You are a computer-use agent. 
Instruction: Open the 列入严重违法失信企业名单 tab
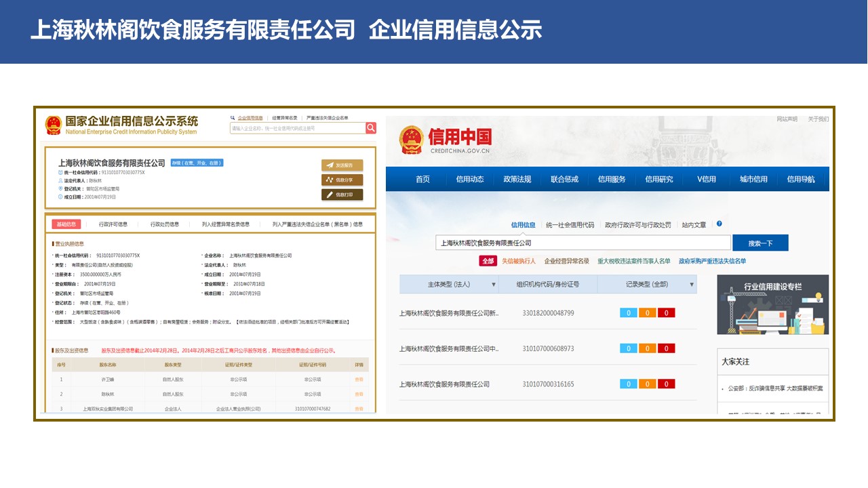317,224
